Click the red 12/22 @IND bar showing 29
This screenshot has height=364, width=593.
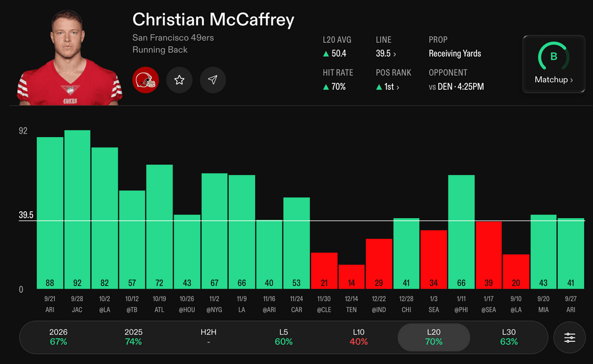pos(379,264)
